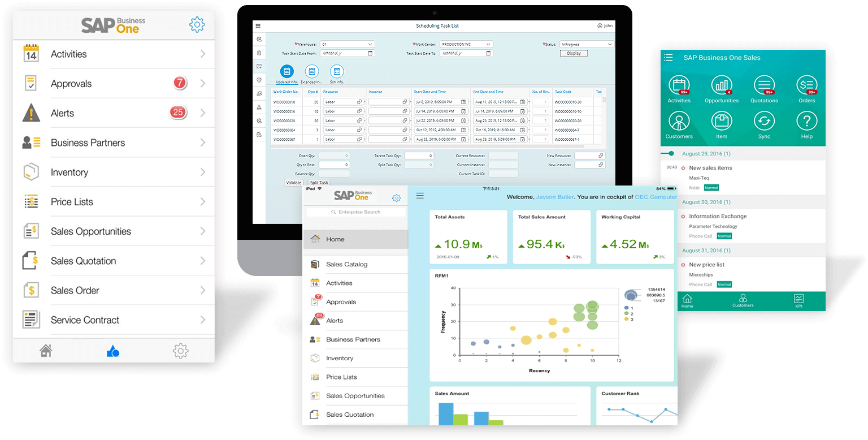Open calendar picker for Task Start Date To

tap(488, 53)
